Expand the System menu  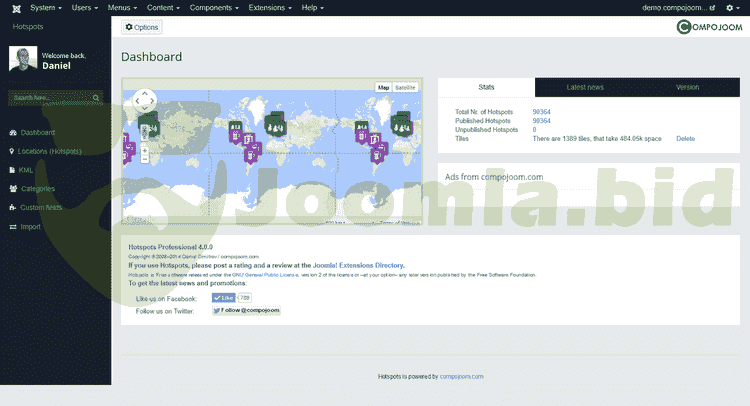tap(46, 7)
